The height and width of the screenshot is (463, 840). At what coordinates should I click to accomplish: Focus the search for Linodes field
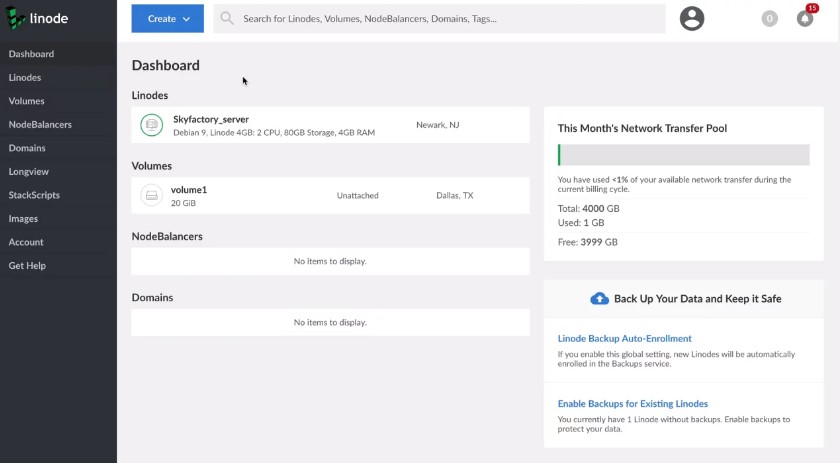[439, 19]
